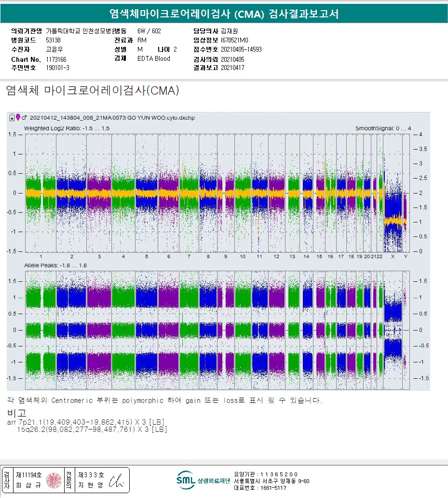
Task: Click the '비고' remarks heading
Action: pos(16,413)
